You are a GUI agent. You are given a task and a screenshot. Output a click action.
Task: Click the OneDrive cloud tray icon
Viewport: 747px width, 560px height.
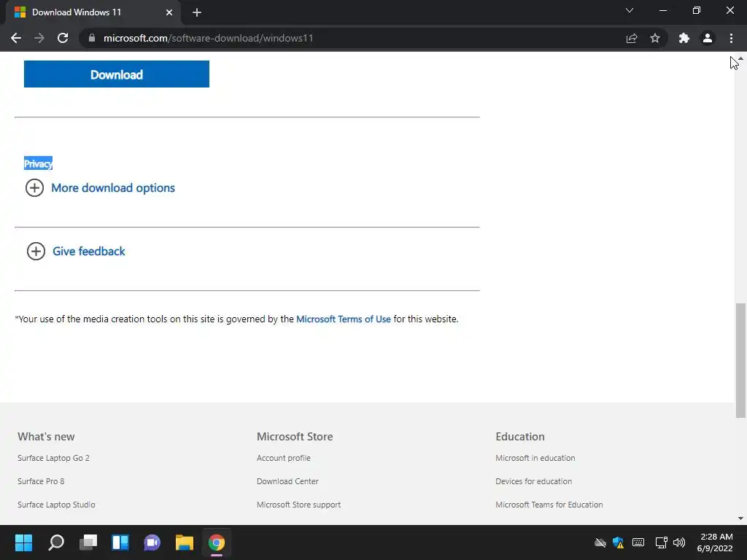click(600, 542)
